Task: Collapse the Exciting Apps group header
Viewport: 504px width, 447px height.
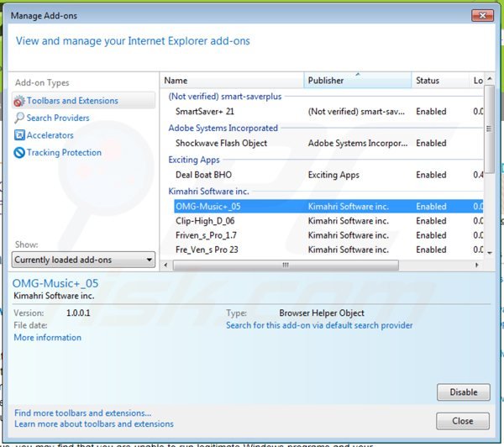Action: (194, 160)
